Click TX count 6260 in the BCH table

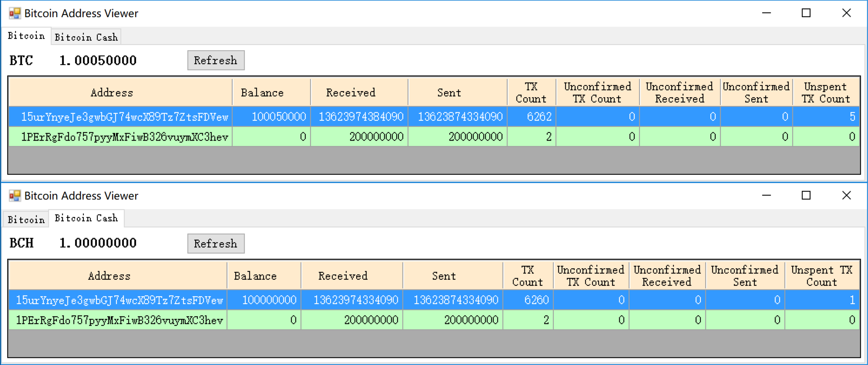[x=528, y=300]
